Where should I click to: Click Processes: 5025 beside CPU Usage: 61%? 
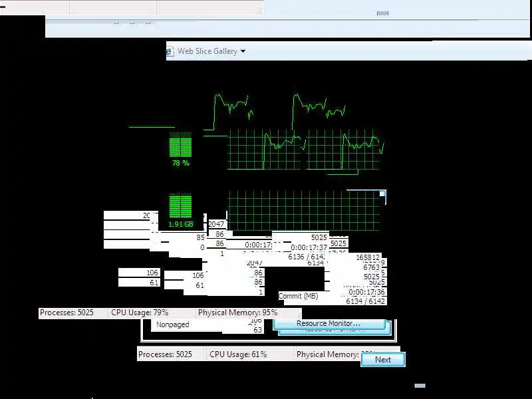[165, 354]
